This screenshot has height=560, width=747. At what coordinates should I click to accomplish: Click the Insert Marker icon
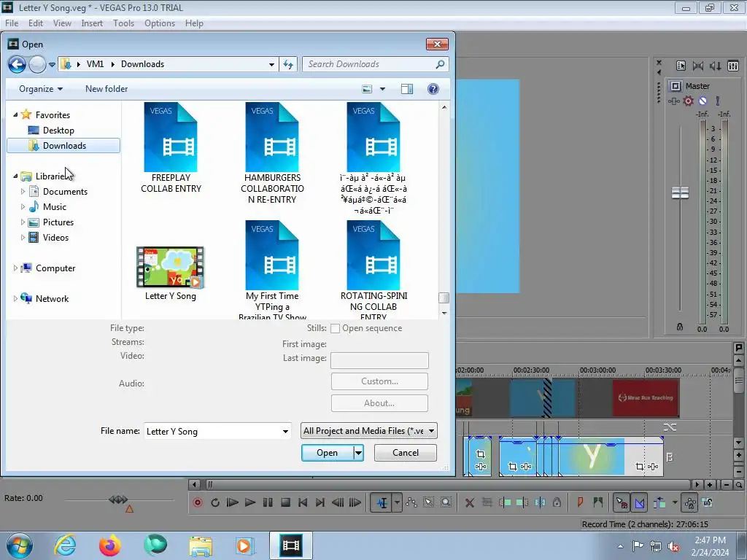[580, 502]
